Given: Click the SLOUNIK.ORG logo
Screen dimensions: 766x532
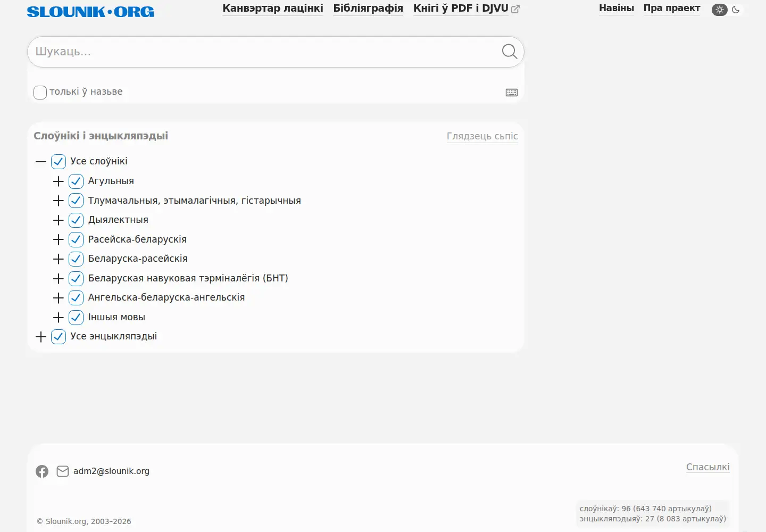Looking at the screenshot, I should [x=90, y=12].
